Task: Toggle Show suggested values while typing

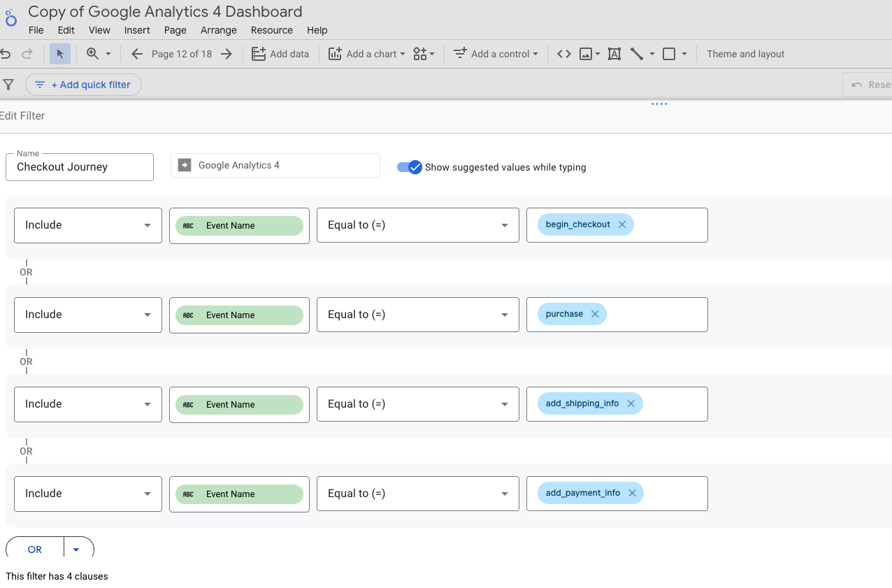Action: [410, 167]
